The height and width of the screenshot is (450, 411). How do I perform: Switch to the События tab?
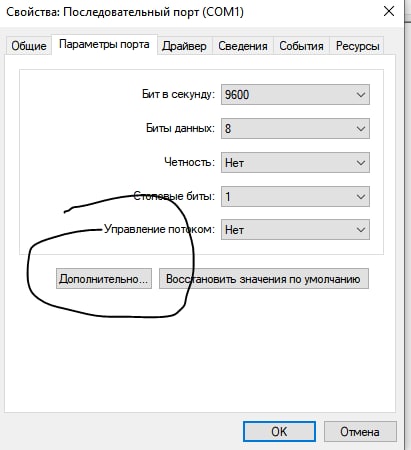pyautogui.click(x=301, y=46)
